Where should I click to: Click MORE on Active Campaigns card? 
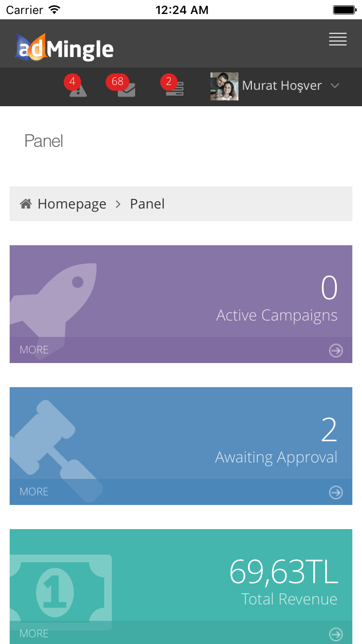tap(34, 350)
